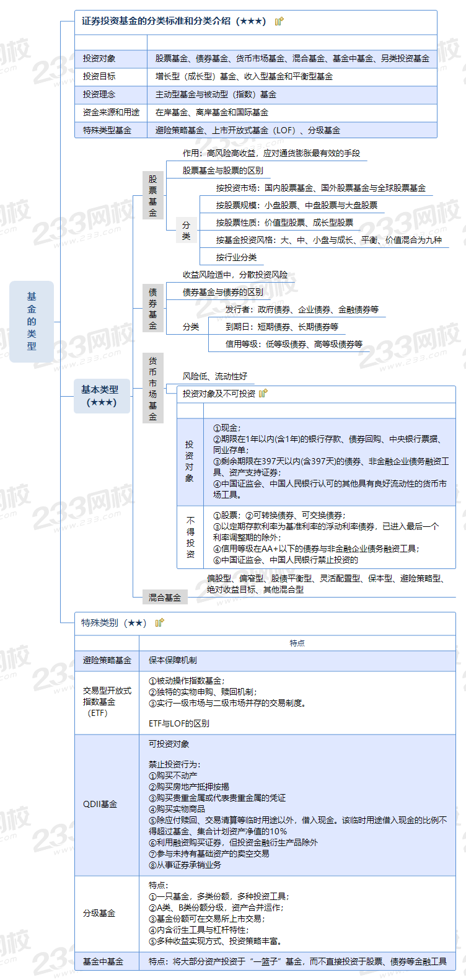The height and width of the screenshot is (980, 466).
Task: Click the 增长型(成长型)基金 cell
Action: pos(292,76)
